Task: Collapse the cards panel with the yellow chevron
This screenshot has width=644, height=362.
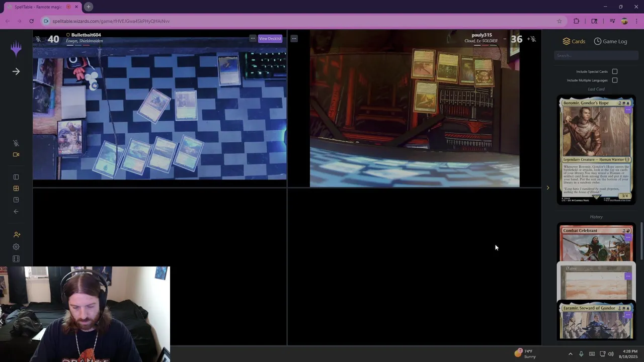Action: click(x=548, y=188)
